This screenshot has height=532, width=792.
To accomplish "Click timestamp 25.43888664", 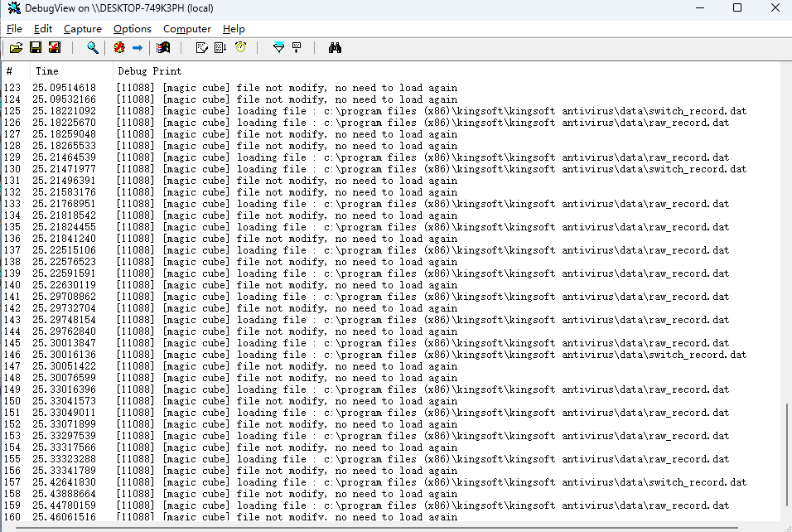I will tap(64, 494).
